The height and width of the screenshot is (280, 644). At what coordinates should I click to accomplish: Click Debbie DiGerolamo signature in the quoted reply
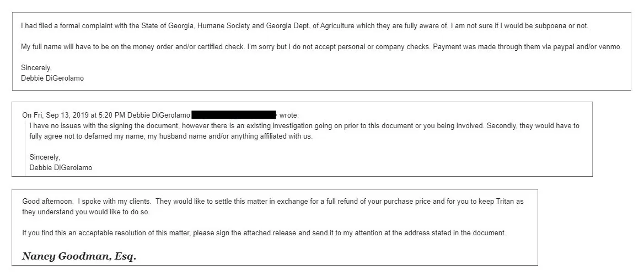(61, 168)
